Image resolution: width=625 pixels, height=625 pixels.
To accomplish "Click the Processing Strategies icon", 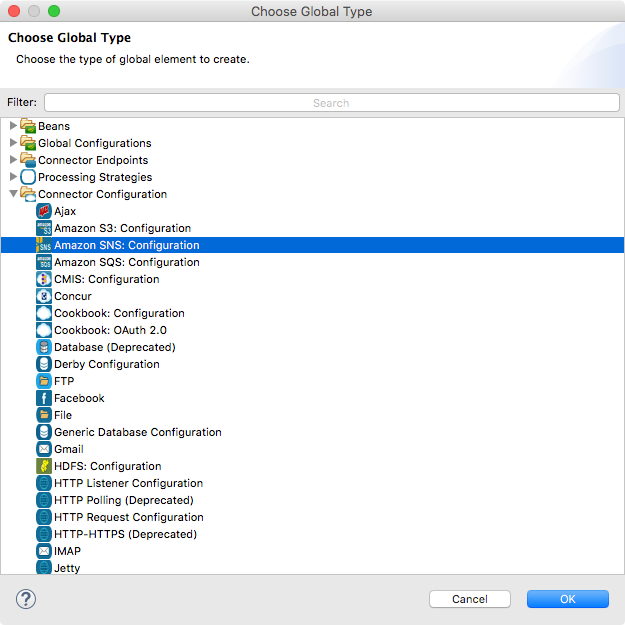I will coord(28,177).
